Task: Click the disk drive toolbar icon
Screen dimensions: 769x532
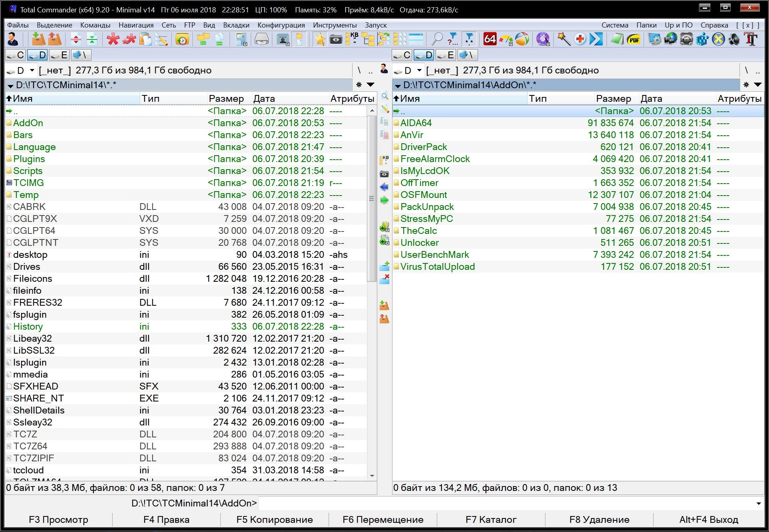Action: coord(262,39)
